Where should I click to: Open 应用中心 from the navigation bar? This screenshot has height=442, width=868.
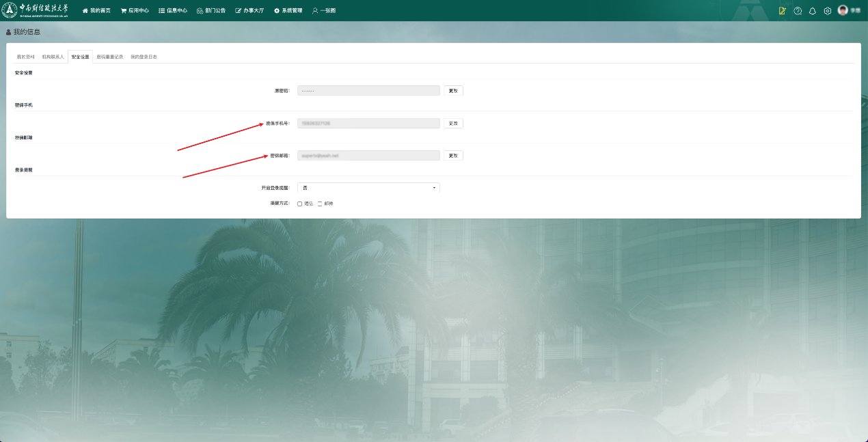pos(135,11)
